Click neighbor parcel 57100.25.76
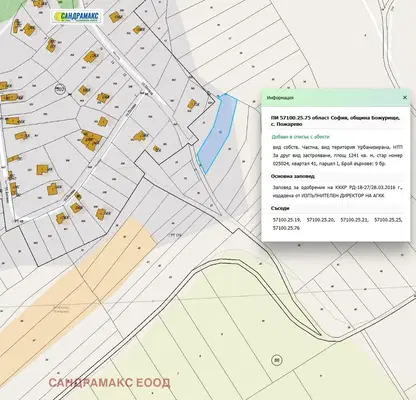This screenshot has height=400, width=416. [x=286, y=228]
